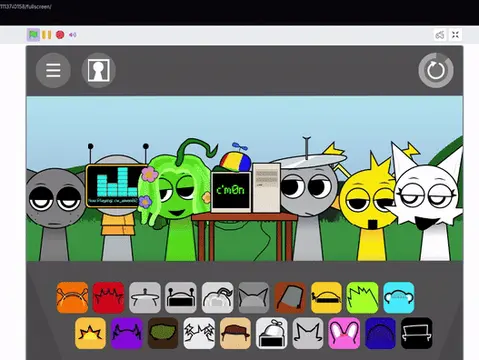Stop the project with red stop button
This screenshot has width=479, height=360.
coord(60,35)
